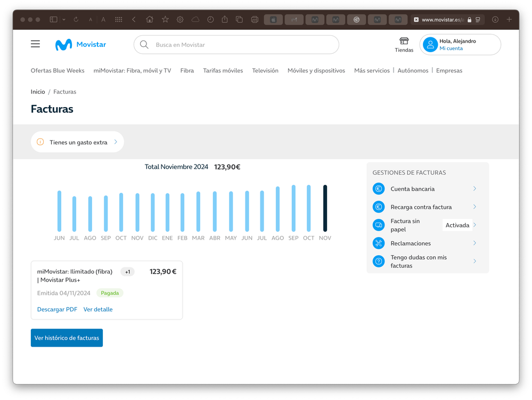The width and height of the screenshot is (532, 400).
Task: Expand the Recarga contra factura option
Action: click(x=474, y=207)
